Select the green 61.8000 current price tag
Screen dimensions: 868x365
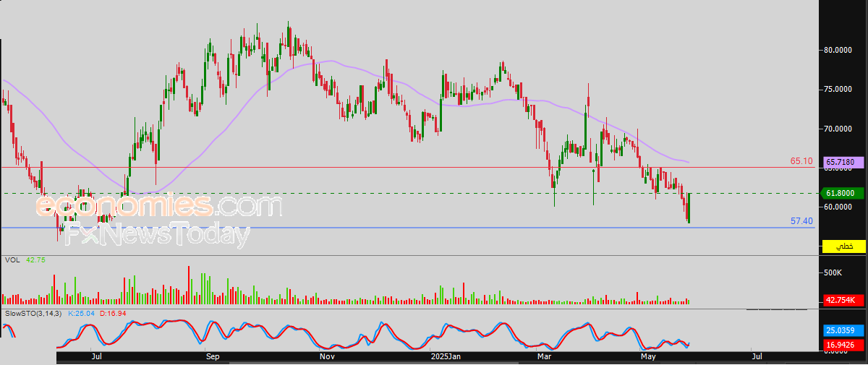tap(844, 193)
